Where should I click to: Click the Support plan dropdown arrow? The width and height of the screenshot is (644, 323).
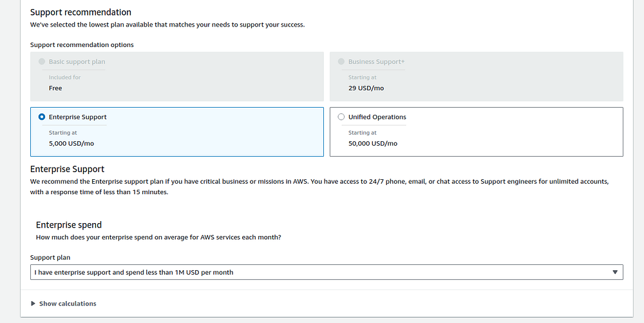pos(615,272)
